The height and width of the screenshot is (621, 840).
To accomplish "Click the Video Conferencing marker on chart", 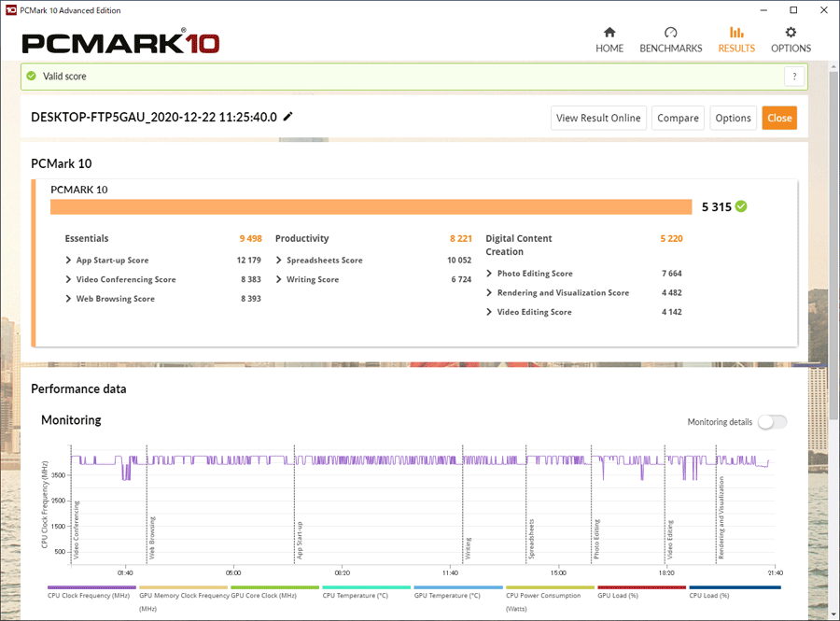I will pyautogui.click(x=77, y=529).
